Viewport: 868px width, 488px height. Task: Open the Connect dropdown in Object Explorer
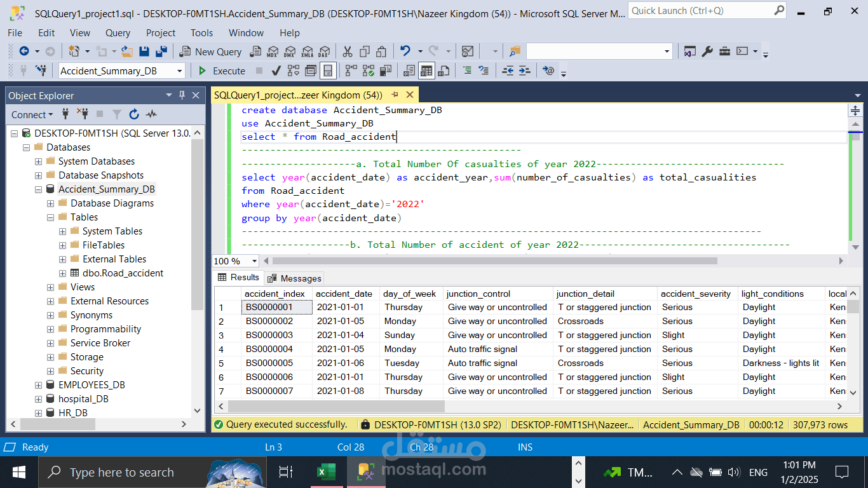(32, 114)
